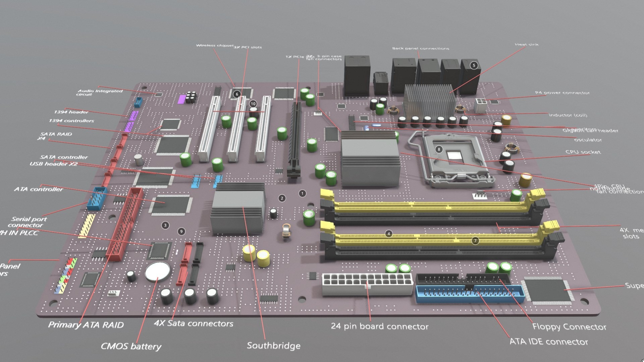Click the 4X Sata connectors label

pos(194,323)
